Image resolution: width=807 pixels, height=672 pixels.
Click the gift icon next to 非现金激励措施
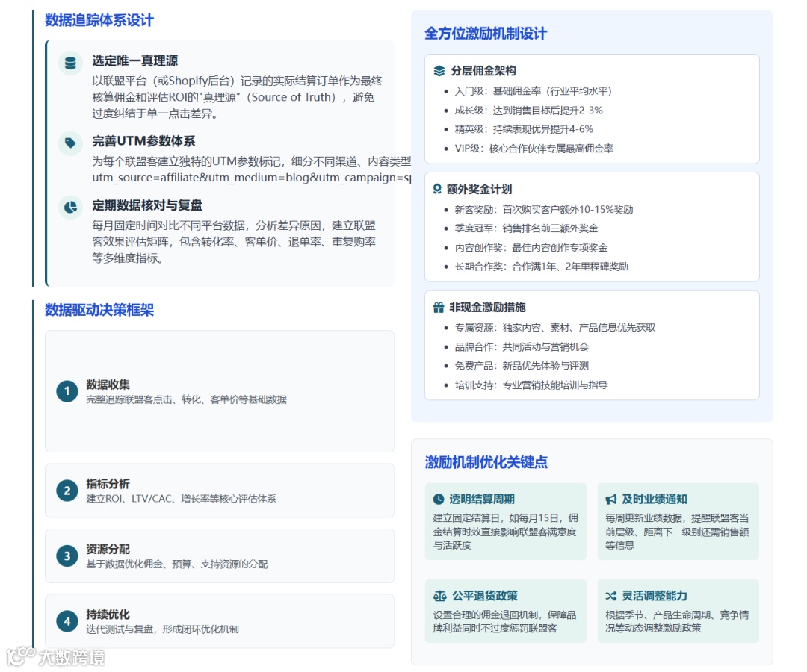[439, 308]
